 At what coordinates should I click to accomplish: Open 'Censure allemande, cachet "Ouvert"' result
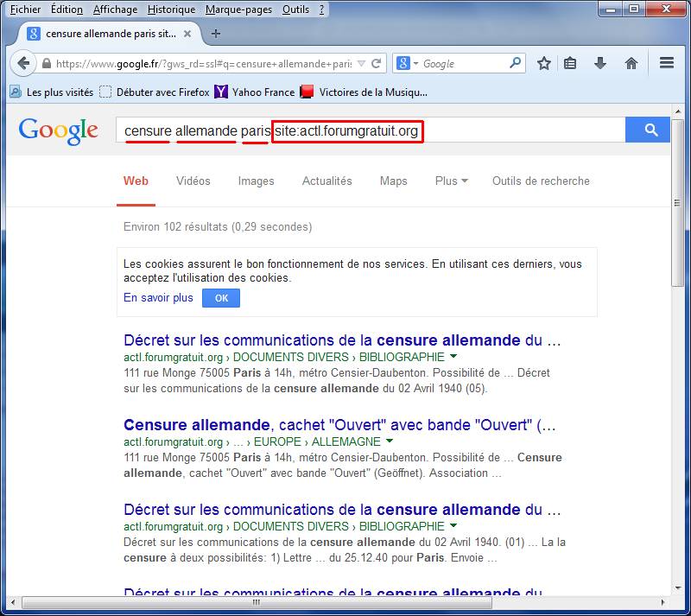click(339, 425)
